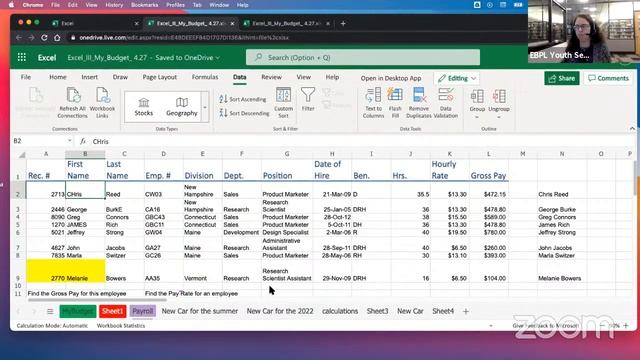Open macOS Bookmarks menu
Viewport: 640px width, 360px height.
144,5
